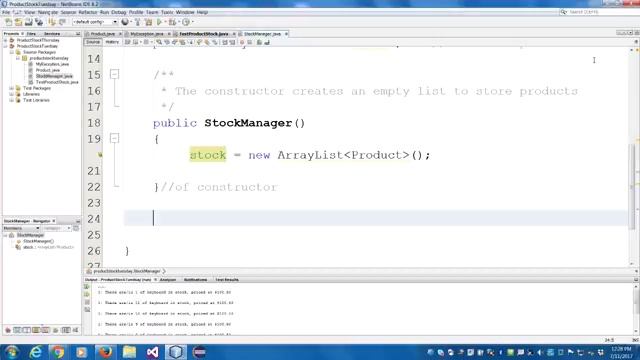Collapse the constructor code fold at line 19

tap(114, 139)
